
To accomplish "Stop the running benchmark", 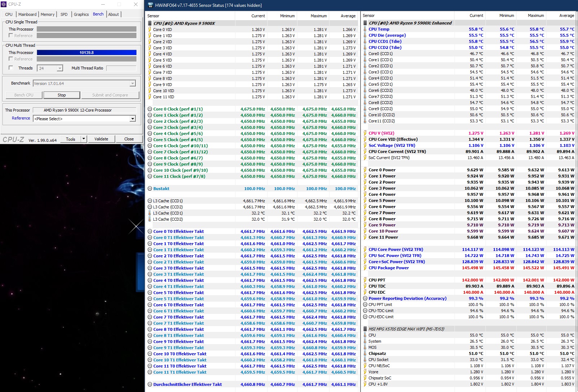I will coord(62,95).
